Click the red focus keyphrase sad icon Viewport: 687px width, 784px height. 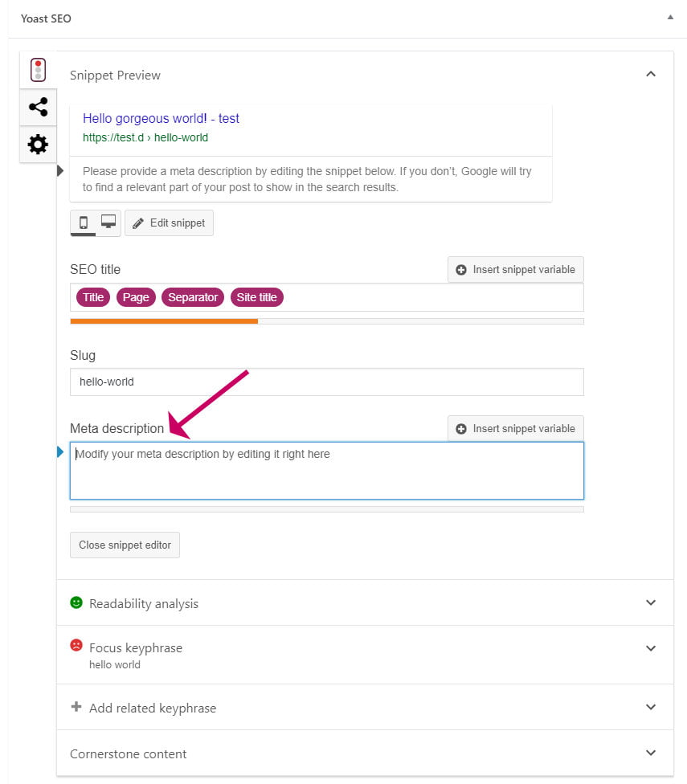pyautogui.click(x=76, y=645)
